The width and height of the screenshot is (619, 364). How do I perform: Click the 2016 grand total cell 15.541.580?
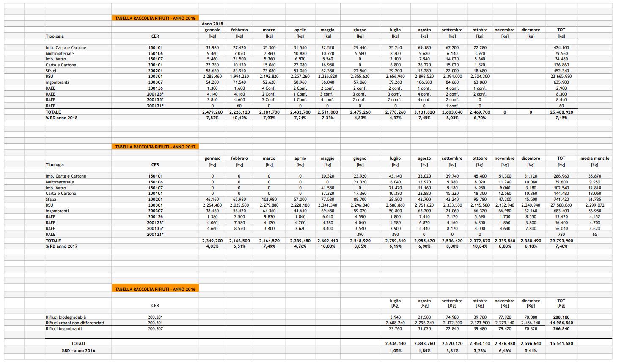[x=561, y=344]
